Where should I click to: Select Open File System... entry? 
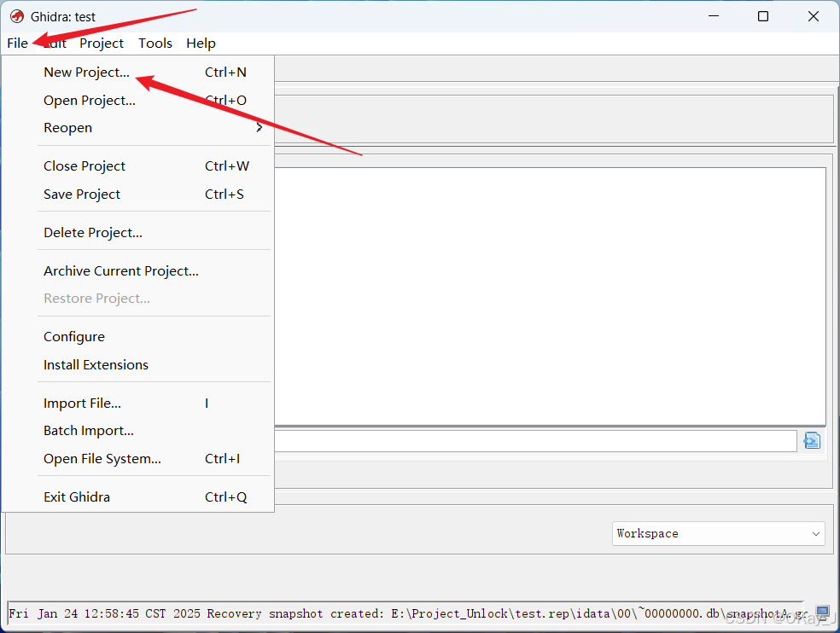138,459
